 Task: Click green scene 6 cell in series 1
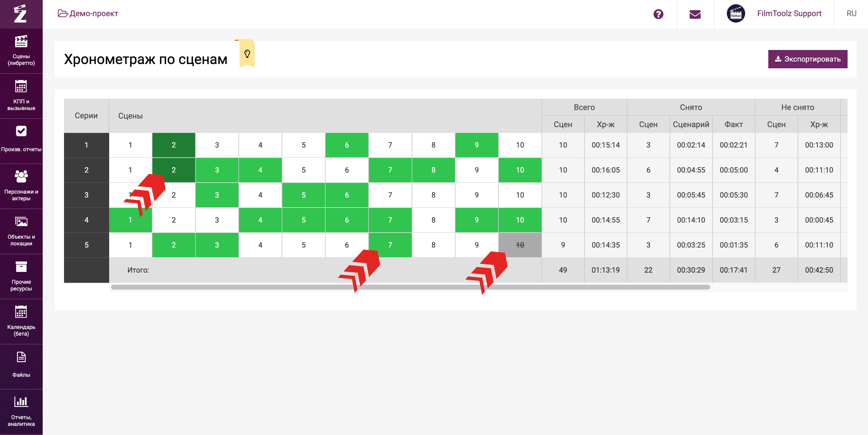coord(346,145)
